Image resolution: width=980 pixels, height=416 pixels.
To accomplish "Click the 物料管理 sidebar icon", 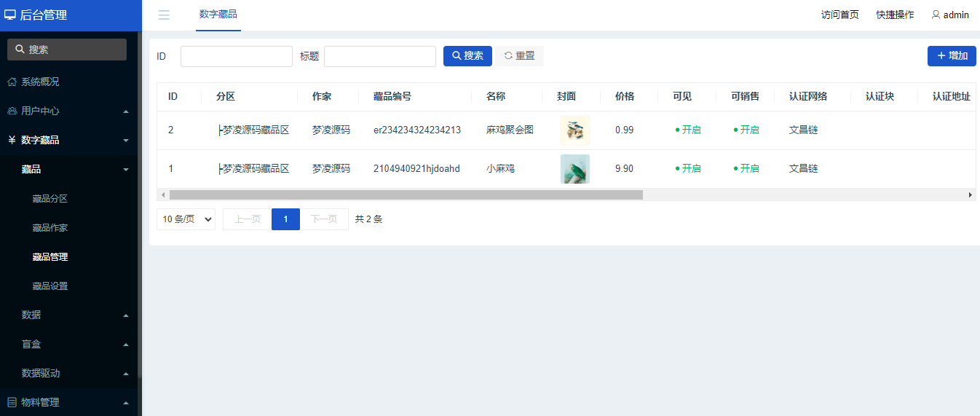I will pyautogui.click(x=12, y=402).
